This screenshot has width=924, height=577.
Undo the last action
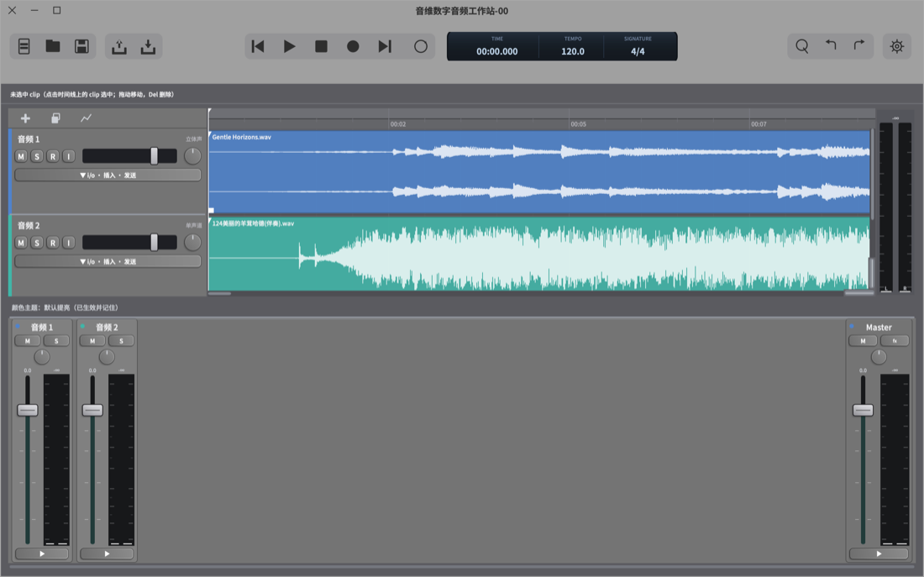pos(831,45)
